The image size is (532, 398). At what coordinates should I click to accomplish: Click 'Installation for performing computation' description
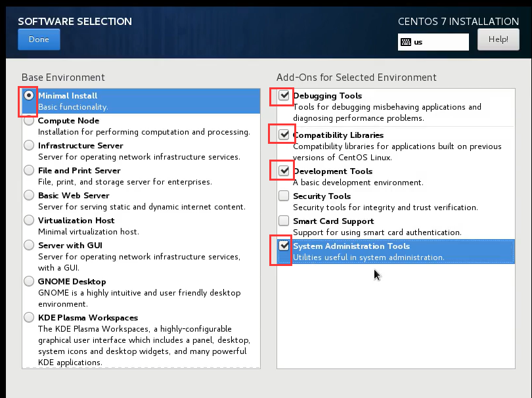point(144,132)
